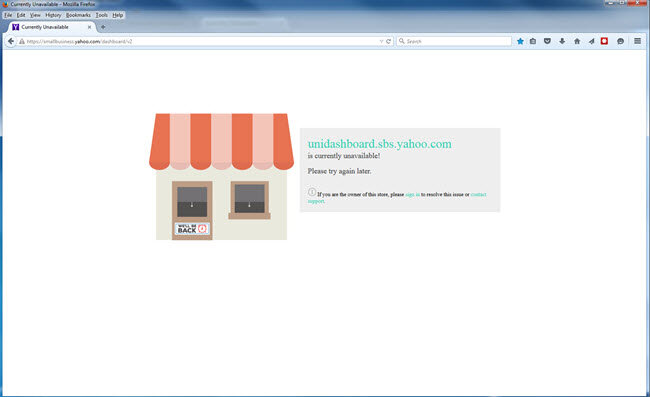Open a new tab with plus button
This screenshot has height=397, width=650.
pos(103,27)
